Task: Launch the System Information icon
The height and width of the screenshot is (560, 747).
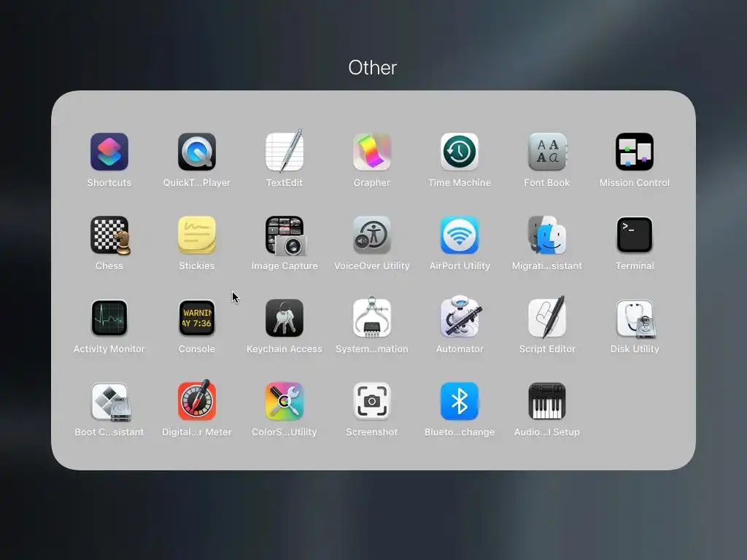Action: click(x=372, y=317)
